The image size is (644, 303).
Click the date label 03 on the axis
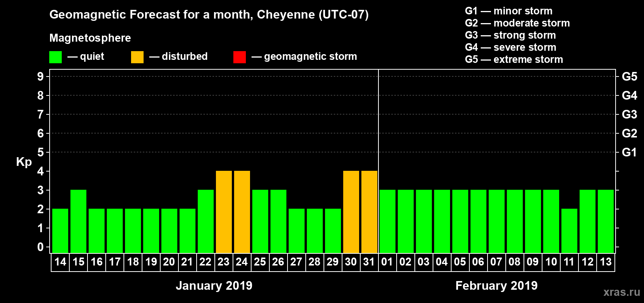click(424, 262)
